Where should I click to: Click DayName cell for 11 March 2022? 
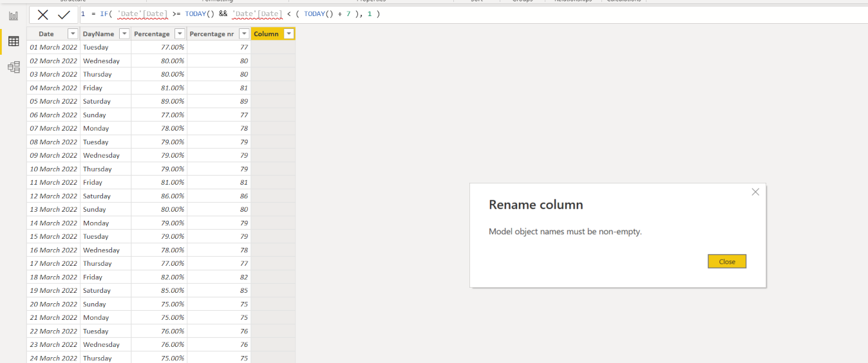(106, 182)
